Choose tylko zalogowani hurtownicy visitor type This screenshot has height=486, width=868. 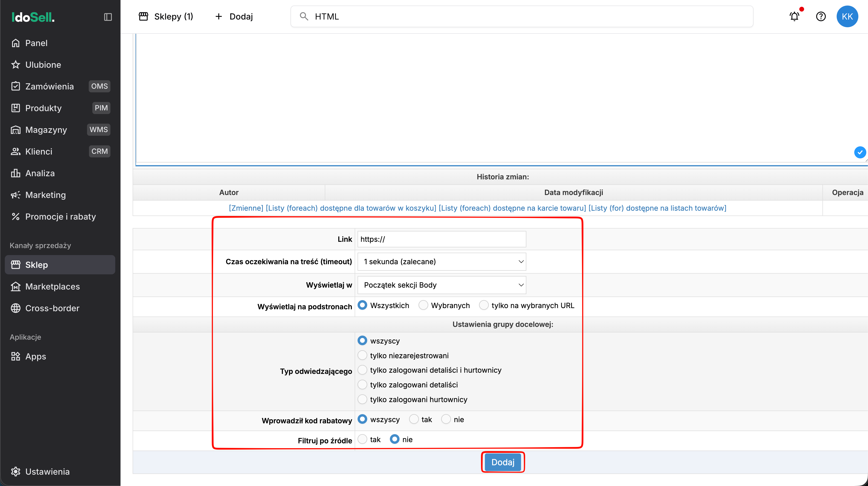pos(362,399)
